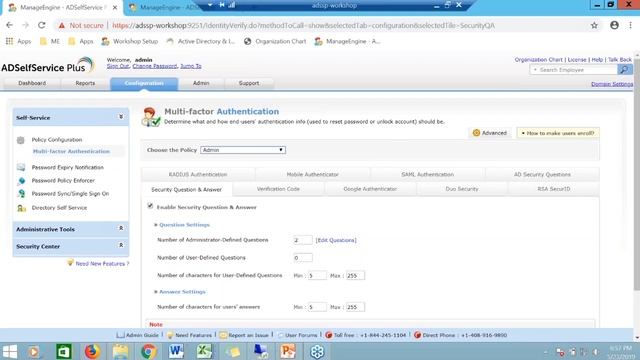Switch to the Support tab
The image size is (640, 360).
pos(249,83)
